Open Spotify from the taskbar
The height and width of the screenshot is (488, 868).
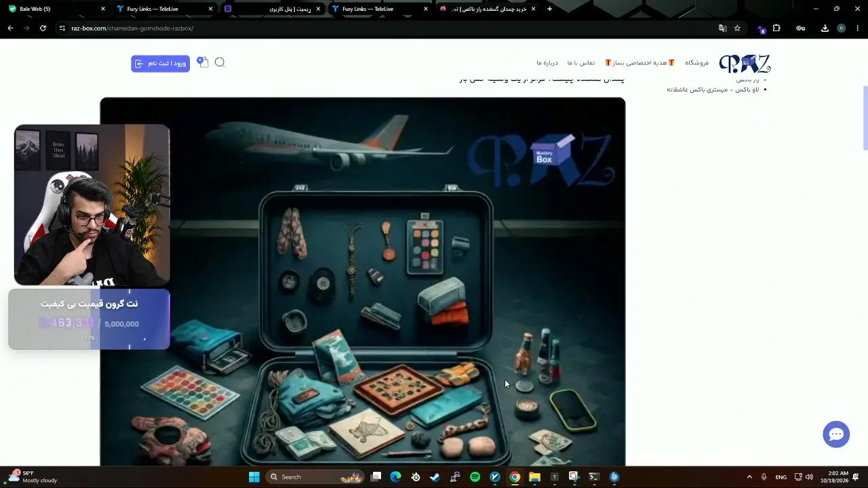pos(475,477)
